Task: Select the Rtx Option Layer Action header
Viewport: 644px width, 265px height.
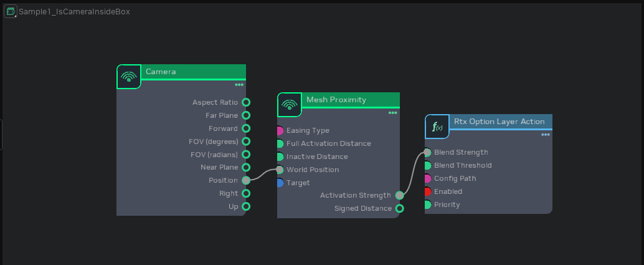Action: [498, 122]
